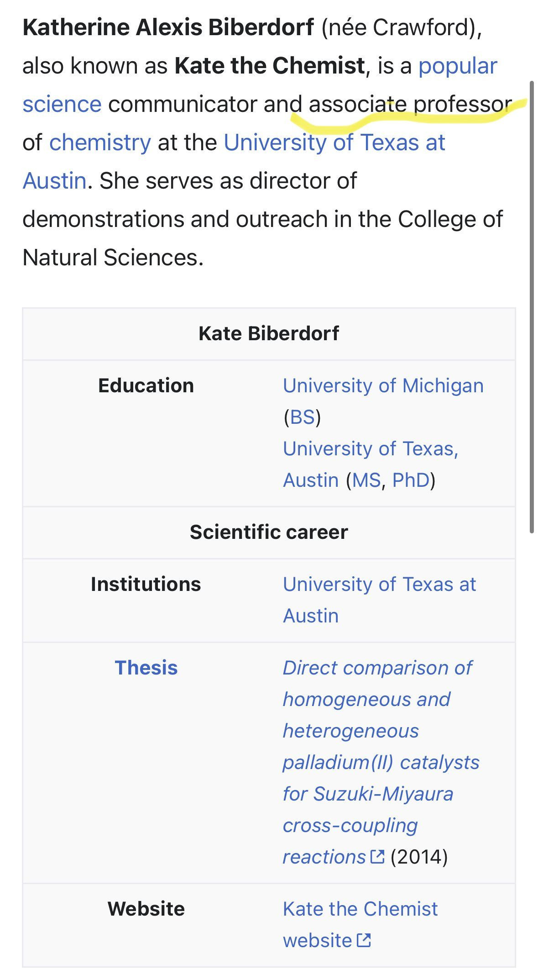Click the page scrollbar on right edge

[532, 306]
